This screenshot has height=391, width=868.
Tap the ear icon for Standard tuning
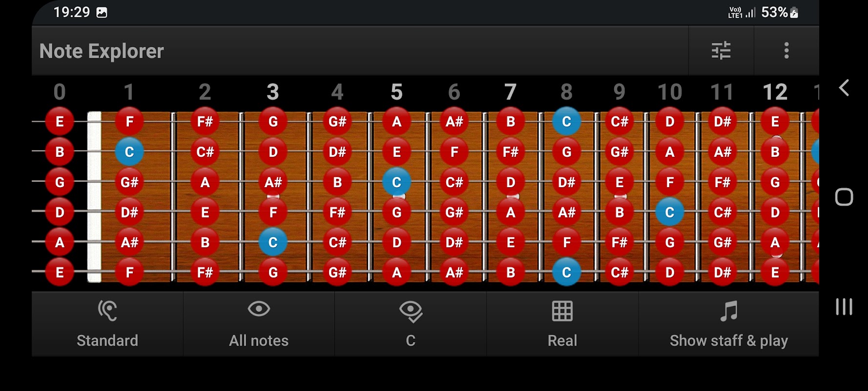pos(107,310)
